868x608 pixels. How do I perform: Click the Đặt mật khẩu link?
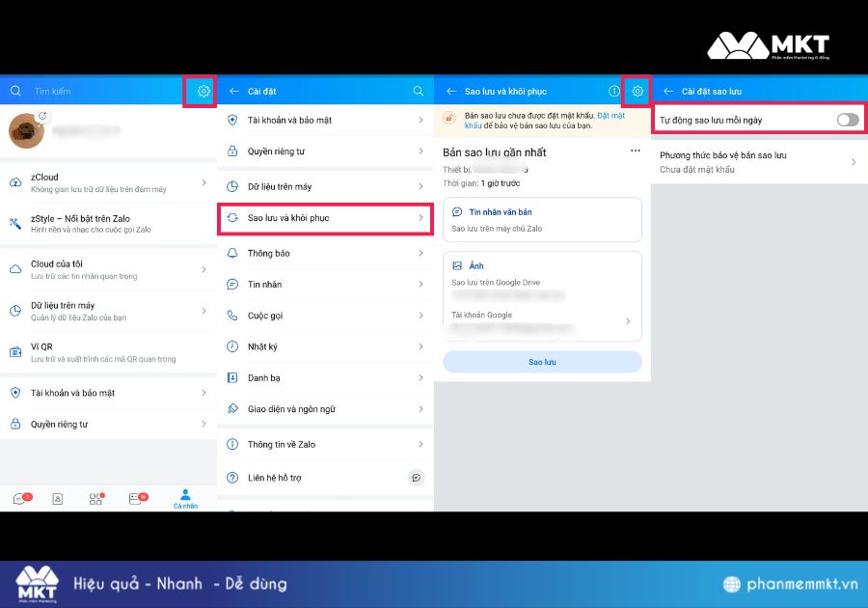pos(610,116)
